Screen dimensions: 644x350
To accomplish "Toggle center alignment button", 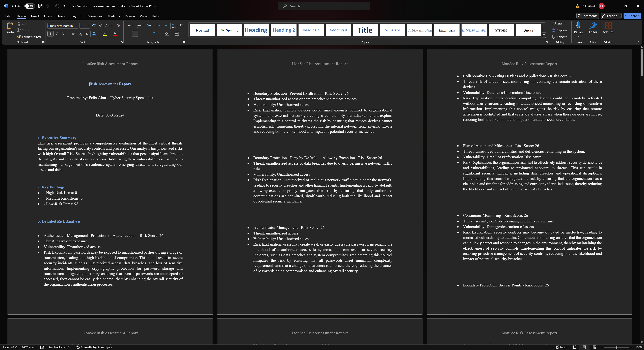I will point(135,34).
